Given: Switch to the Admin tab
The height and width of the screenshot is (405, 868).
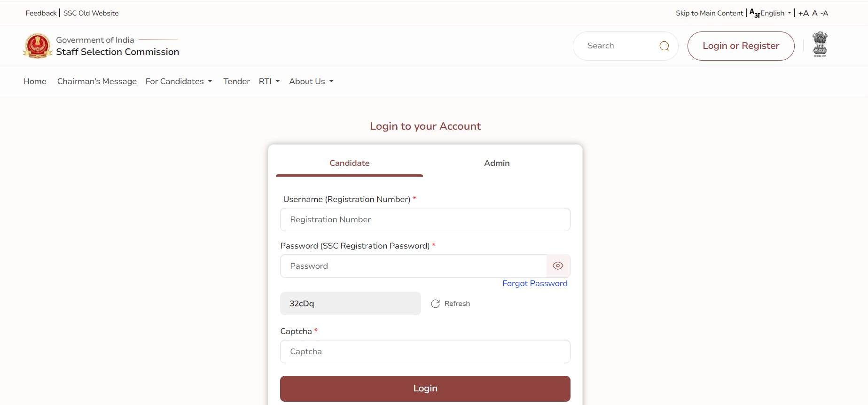Looking at the screenshot, I should point(497,163).
